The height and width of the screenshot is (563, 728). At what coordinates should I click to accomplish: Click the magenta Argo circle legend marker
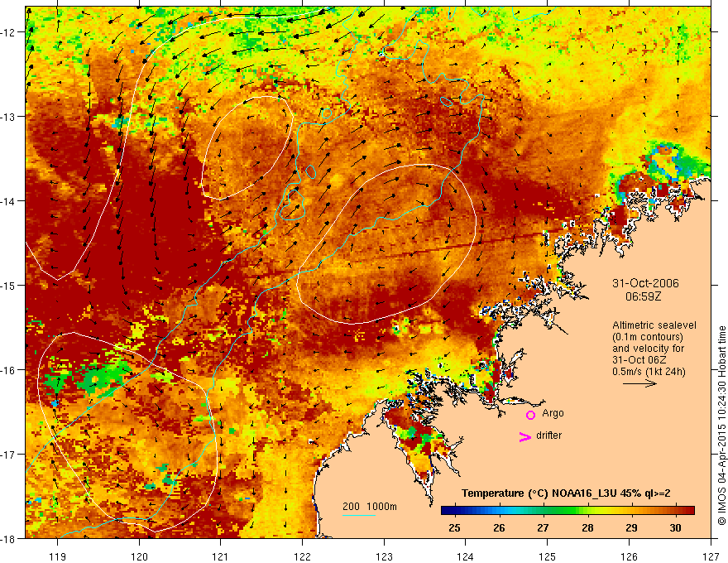530,415
